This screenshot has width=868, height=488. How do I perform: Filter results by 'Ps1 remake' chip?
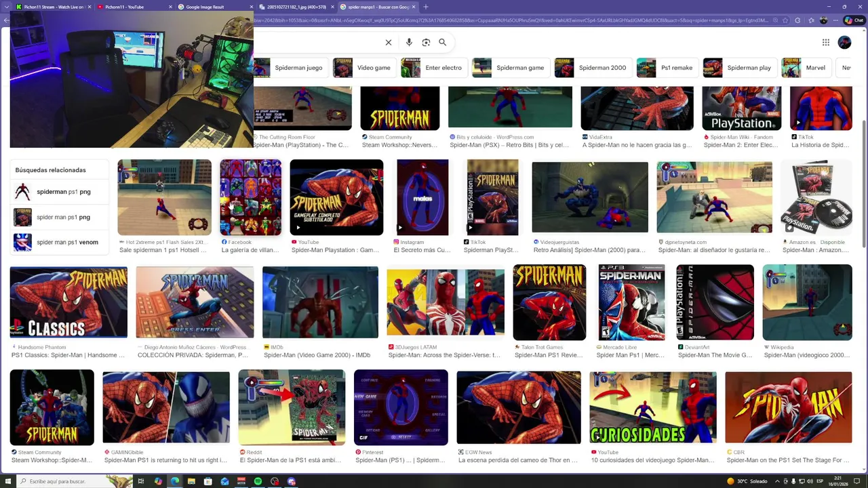pos(667,68)
